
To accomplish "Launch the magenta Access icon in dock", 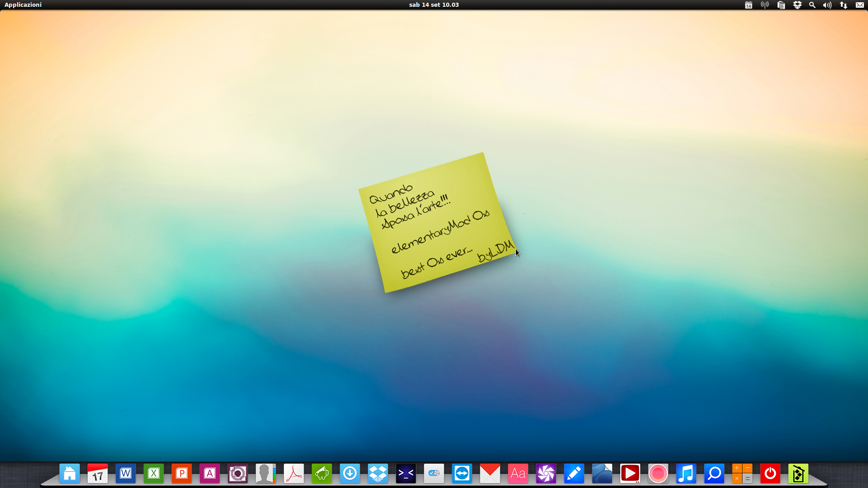I will point(210,474).
